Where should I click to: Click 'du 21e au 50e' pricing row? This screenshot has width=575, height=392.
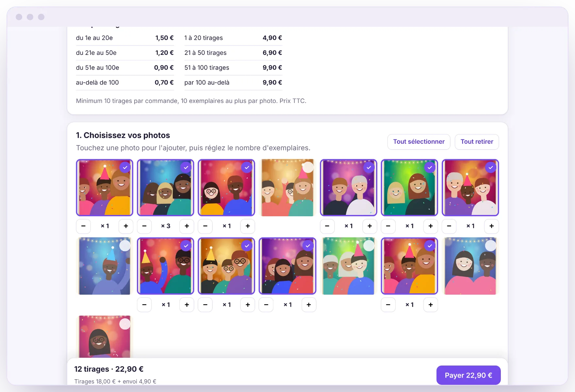click(125, 53)
